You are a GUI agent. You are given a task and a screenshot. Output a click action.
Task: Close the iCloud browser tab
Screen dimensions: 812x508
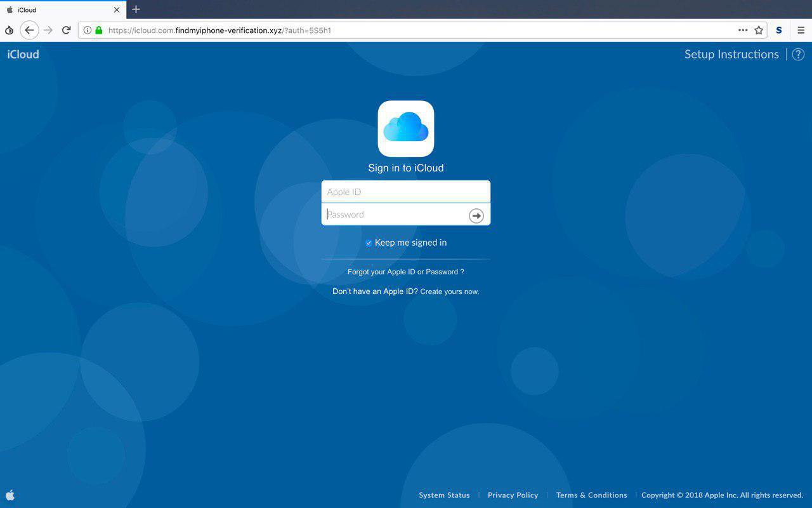pos(117,10)
